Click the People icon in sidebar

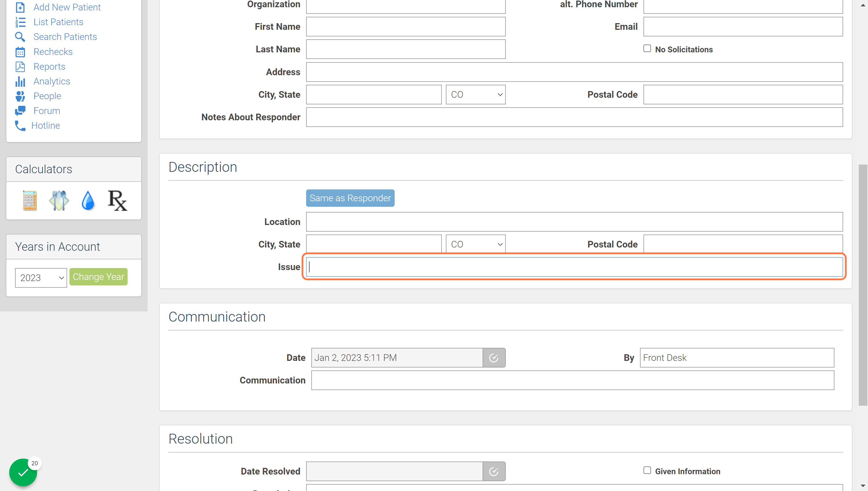click(20, 96)
